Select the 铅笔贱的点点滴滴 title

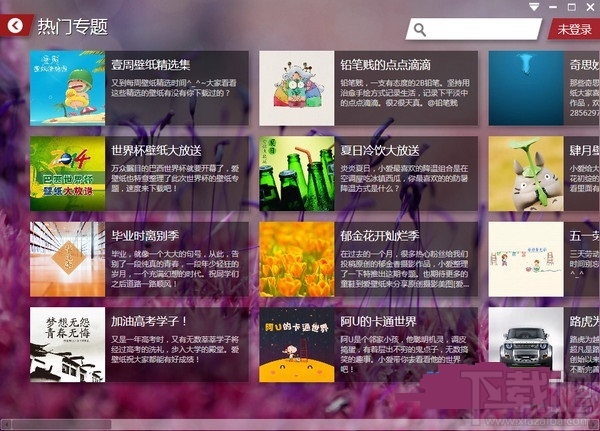385,65
